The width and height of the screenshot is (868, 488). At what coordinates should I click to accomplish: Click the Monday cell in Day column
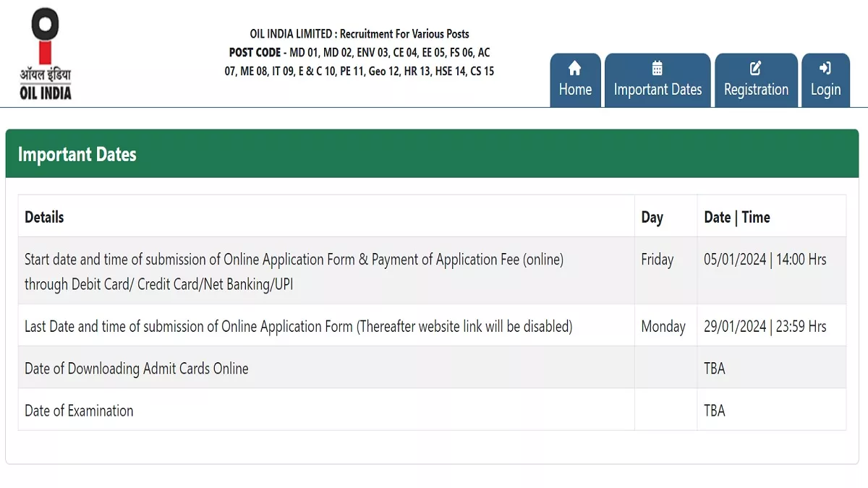pos(663,326)
